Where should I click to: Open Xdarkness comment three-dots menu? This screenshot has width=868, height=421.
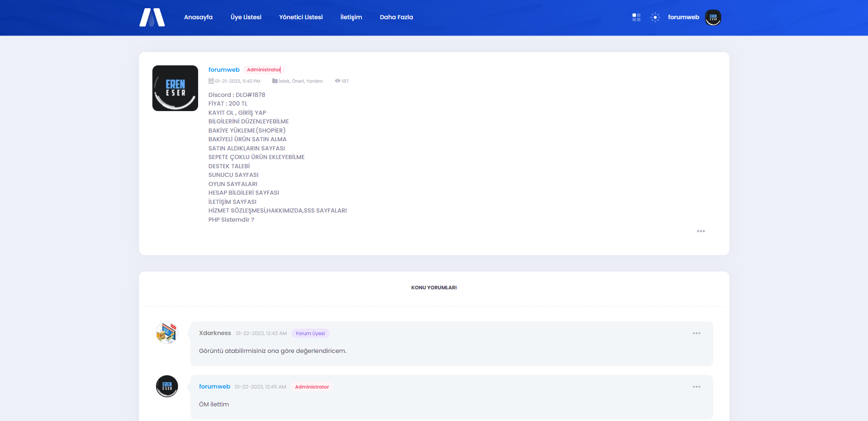pyautogui.click(x=696, y=333)
